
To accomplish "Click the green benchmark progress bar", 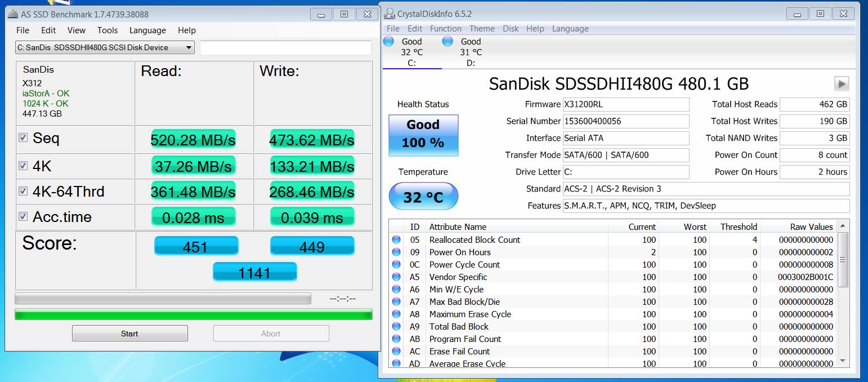I will [x=194, y=314].
